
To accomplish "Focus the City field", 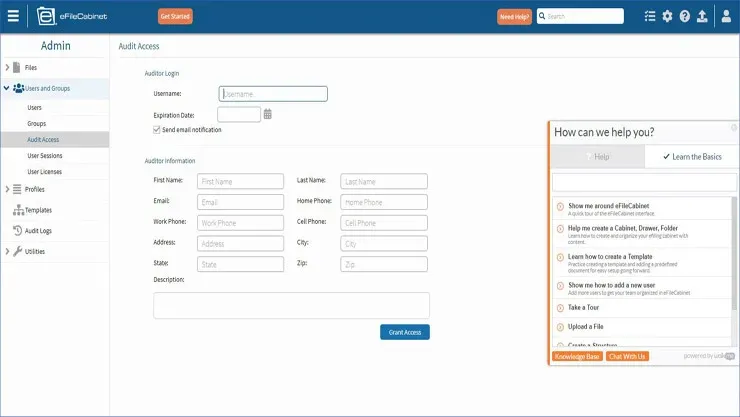I will [384, 244].
